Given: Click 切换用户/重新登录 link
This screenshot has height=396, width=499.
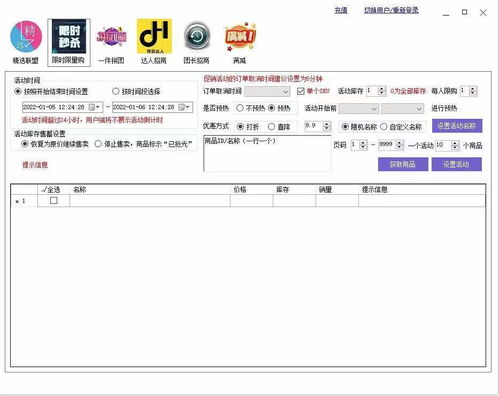Looking at the screenshot, I should click(x=391, y=10).
